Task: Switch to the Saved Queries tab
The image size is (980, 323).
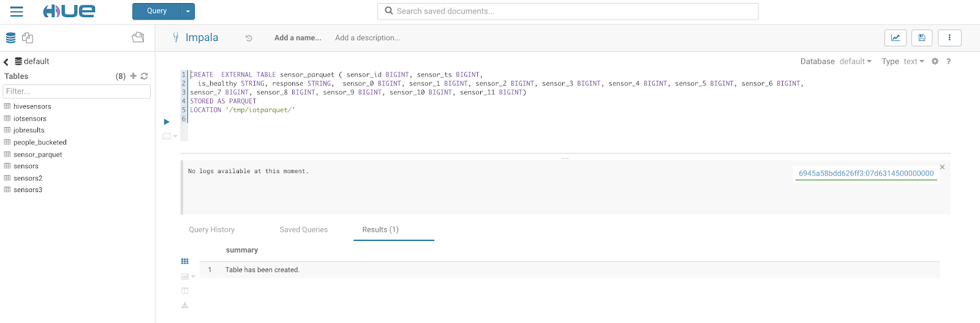Action: (x=304, y=230)
